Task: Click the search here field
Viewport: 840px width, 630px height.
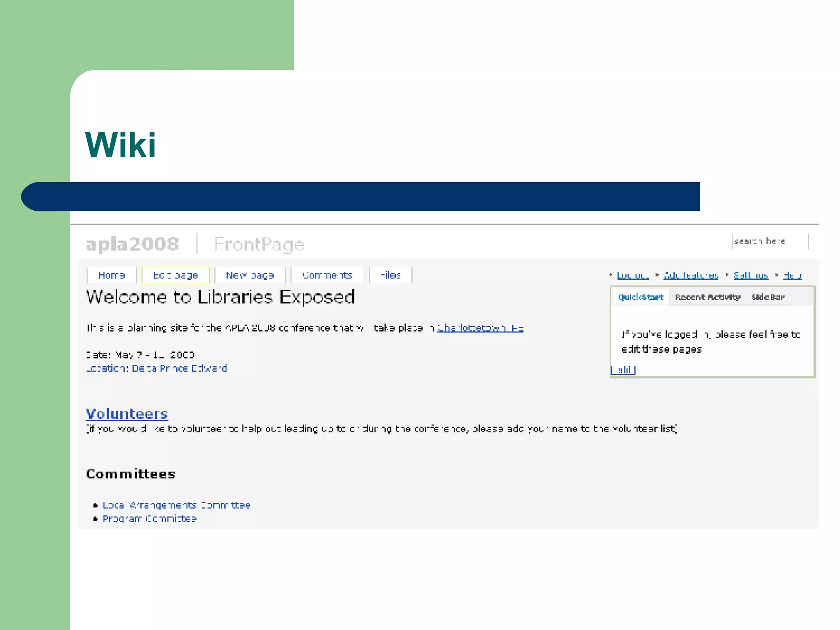Action: click(770, 241)
